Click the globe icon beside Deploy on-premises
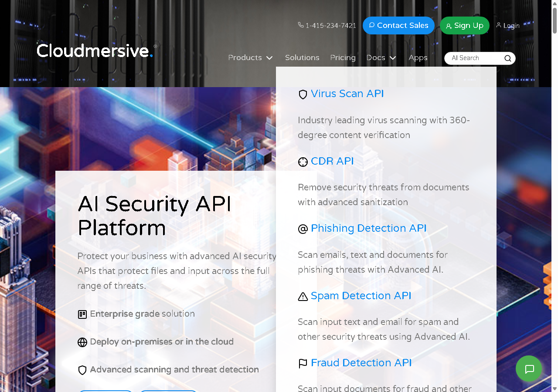The height and width of the screenshot is (392, 558). (82, 342)
